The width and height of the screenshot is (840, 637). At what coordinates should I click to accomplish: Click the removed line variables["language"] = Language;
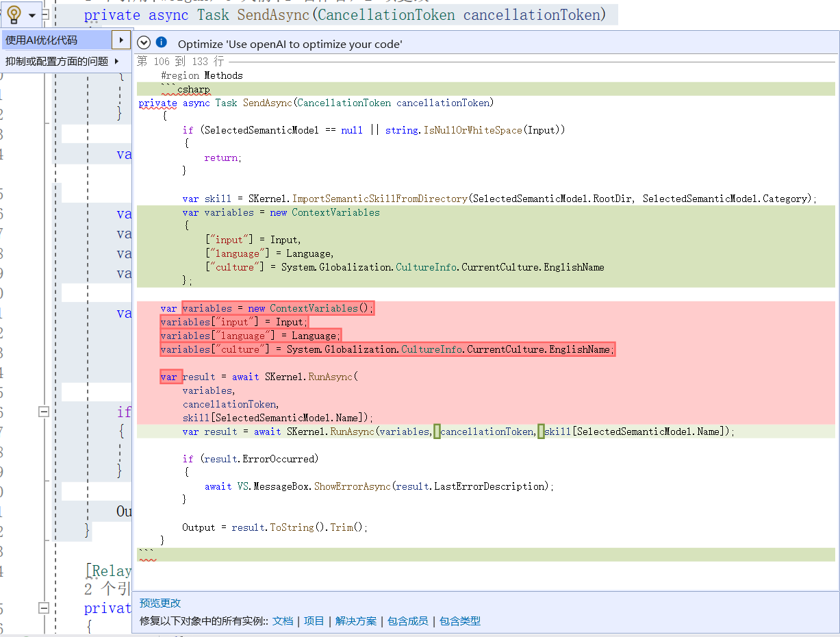click(251, 336)
